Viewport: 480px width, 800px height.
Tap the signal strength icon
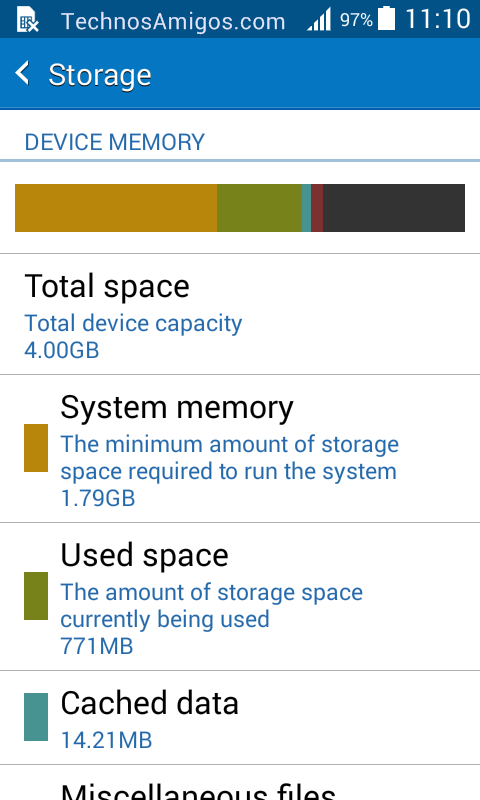point(319,19)
